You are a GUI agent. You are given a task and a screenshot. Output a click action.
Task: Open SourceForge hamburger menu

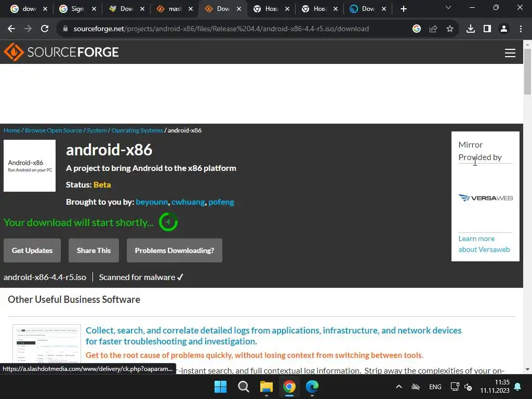(510, 52)
